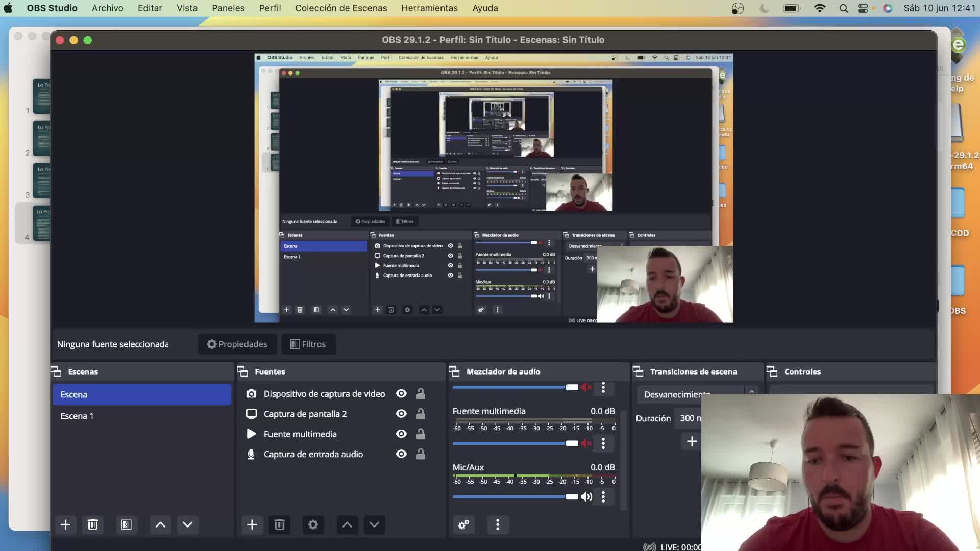
Task: Hide Dispositivo de captura de video source
Action: pos(401,393)
